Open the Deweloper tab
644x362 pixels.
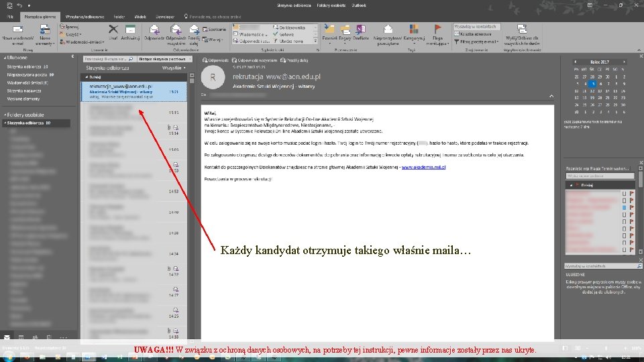[x=165, y=17]
